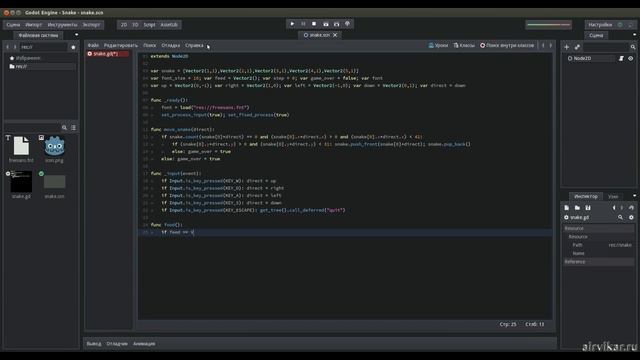Open scene dock options dropdown arrow
The height and width of the screenshot is (360, 640).
click(x=634, y=35)
